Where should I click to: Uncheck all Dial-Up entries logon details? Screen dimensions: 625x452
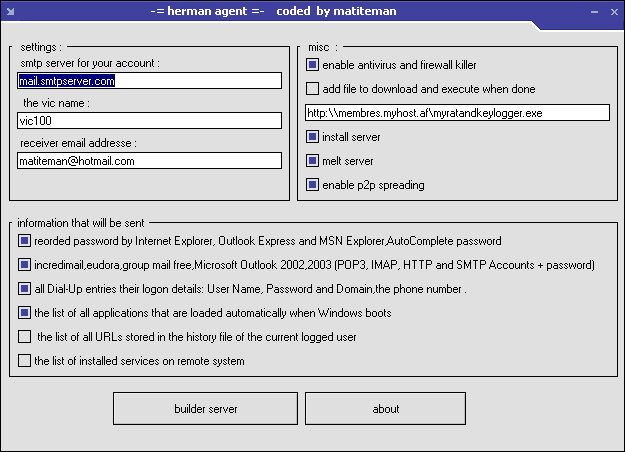[x=25, y=289]
